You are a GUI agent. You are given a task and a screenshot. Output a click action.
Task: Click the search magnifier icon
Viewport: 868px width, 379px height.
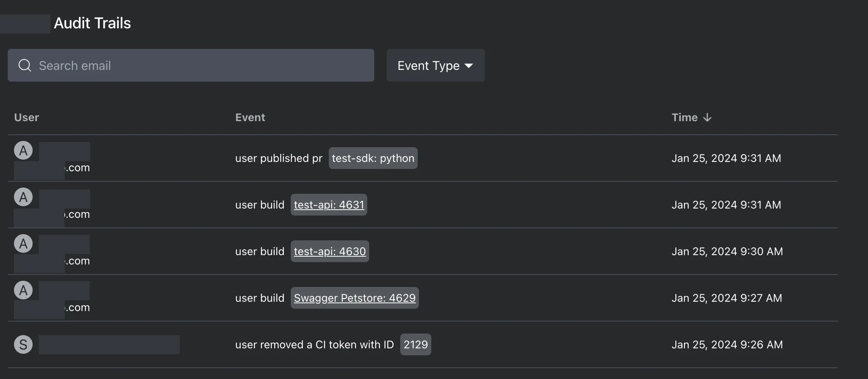[25, 65]
